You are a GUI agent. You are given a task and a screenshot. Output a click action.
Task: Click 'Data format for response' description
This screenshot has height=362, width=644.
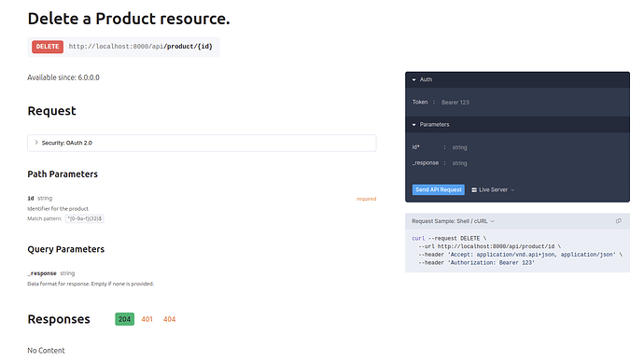pyautogui.click(x=91, y=284)
